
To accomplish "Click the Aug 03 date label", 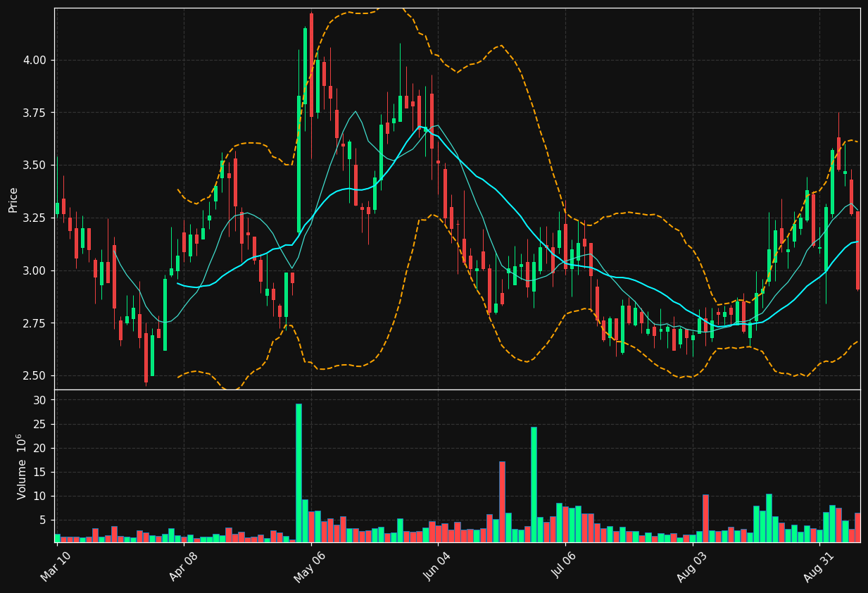I will [x=691, y=566].
